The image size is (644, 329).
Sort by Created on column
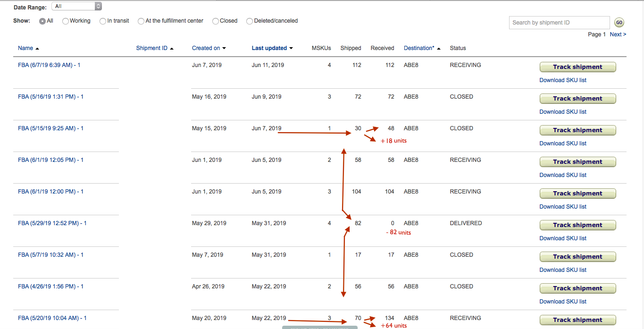click(206, 48)
